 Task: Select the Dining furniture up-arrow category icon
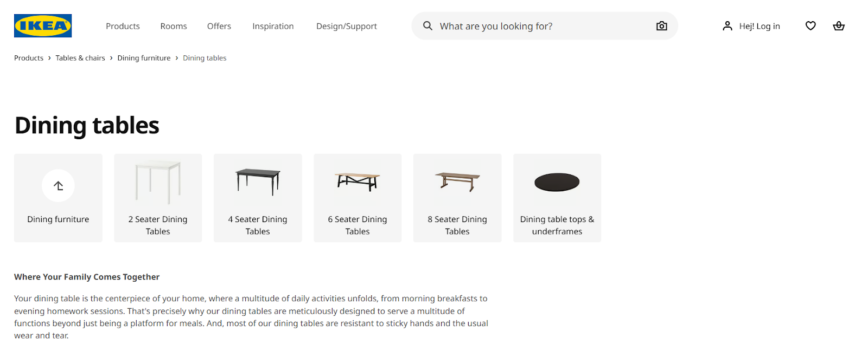click(x=58, y=186)
